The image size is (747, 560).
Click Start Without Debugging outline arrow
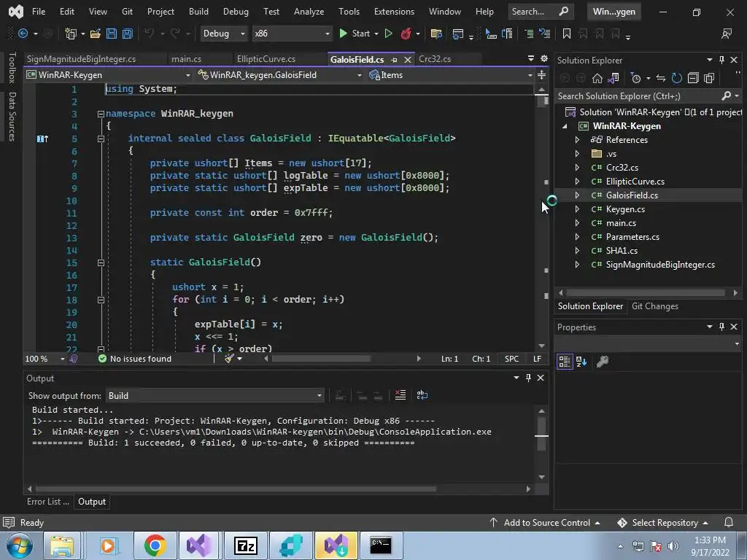click(388, 34)
